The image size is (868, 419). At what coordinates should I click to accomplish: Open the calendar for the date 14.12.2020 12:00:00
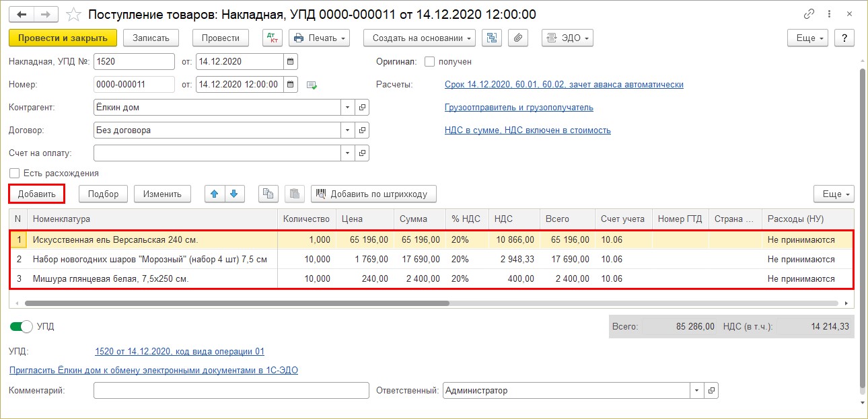coord(290,84)
